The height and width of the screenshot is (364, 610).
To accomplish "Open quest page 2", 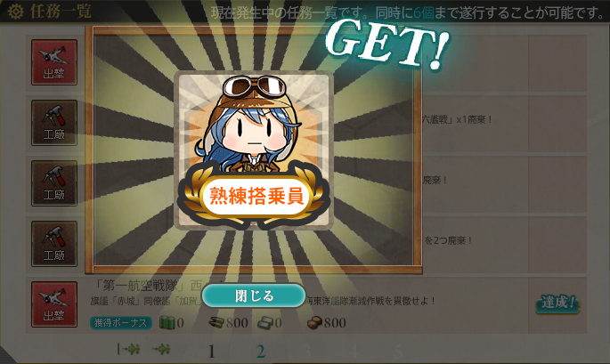I will pyautogui.click(x=261, y=352).
